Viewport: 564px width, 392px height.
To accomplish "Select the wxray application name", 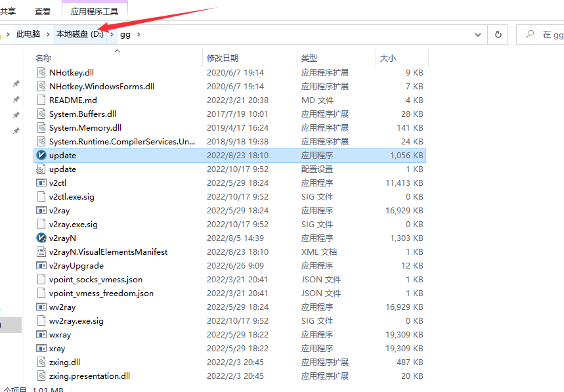I will tap(60, 334).
